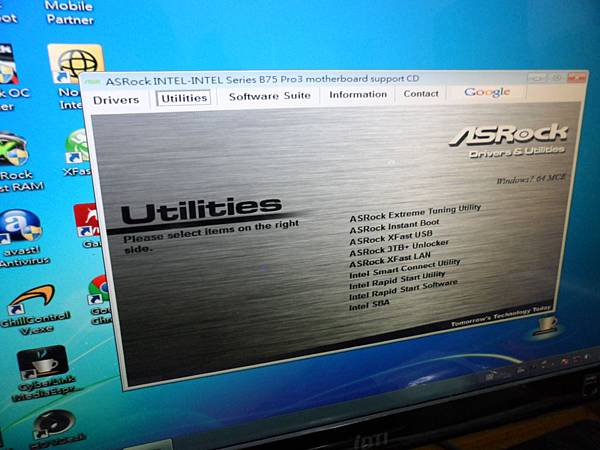Open the Drivers tab
This screenshot has width=600, height=450.
116,100
